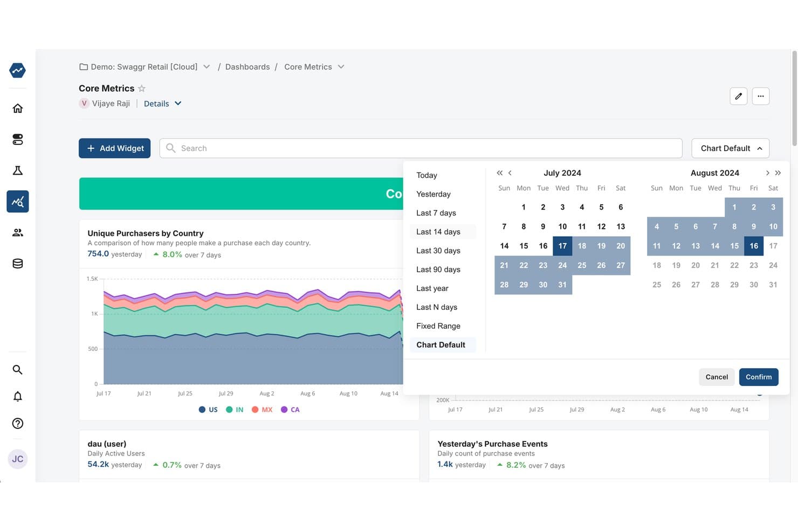The image size is (798, 532).
Task: Click the help question mark icon
Action: pos(17,423)
